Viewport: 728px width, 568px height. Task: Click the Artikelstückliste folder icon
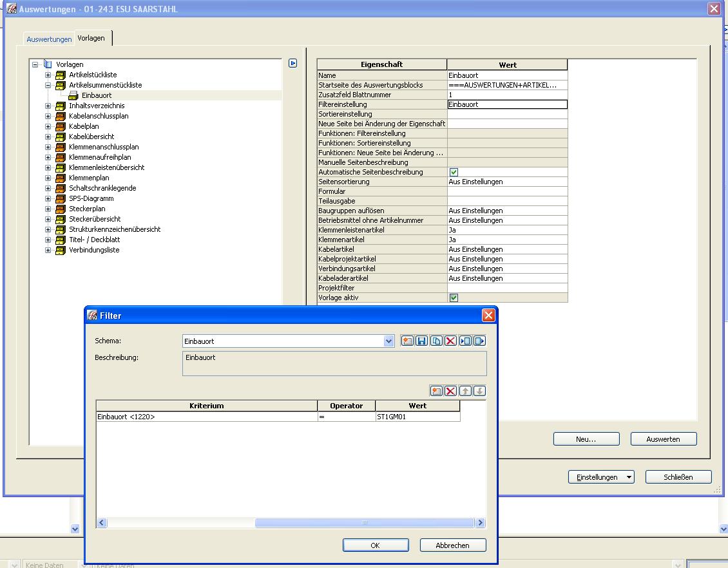61,75
